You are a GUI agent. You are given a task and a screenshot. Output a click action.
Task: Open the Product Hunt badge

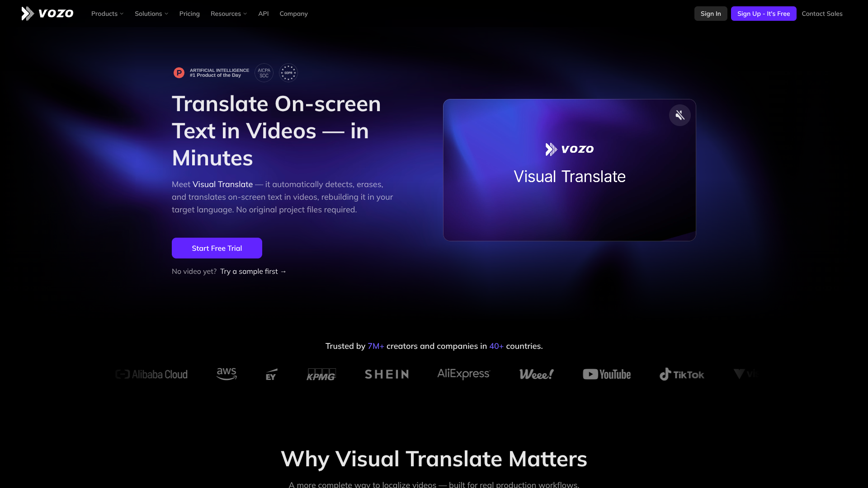(211, 72)
